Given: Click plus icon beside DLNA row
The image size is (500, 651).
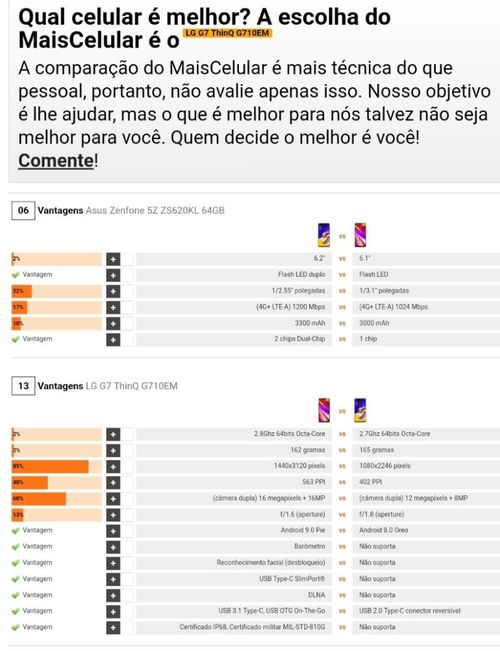Looking at the screenshot, I should point(113,596).
